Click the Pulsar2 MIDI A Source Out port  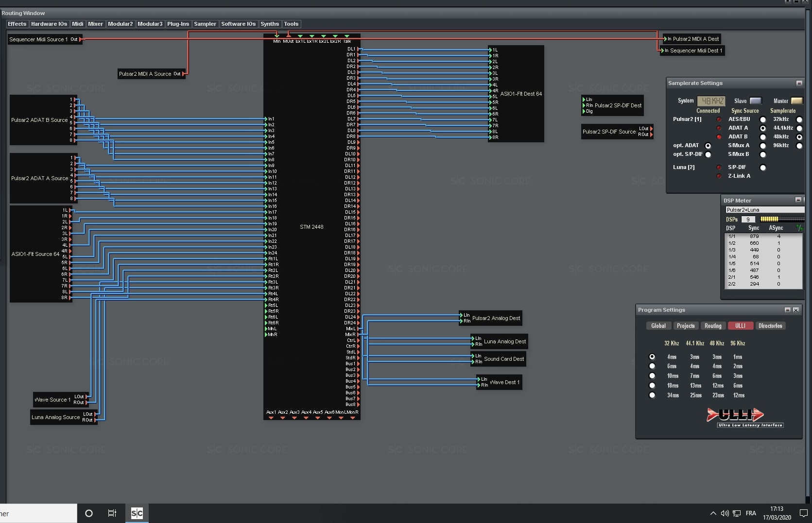click(183, 74)
